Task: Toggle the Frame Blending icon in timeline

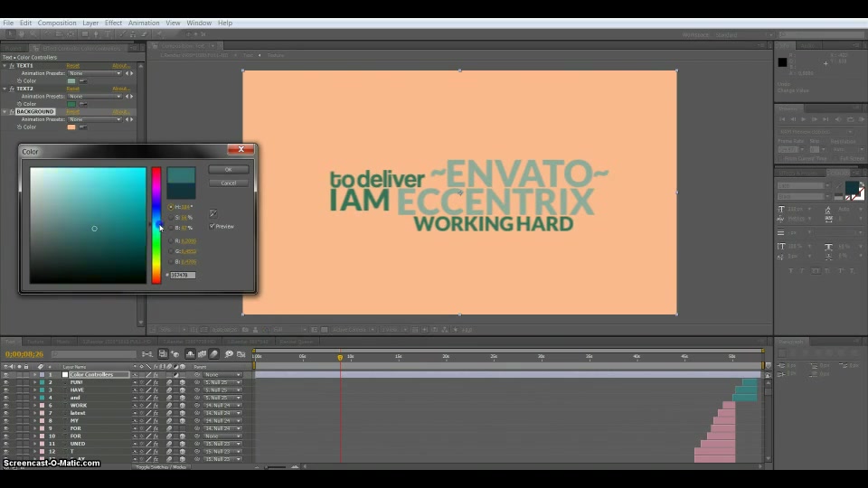Action: 202,354
